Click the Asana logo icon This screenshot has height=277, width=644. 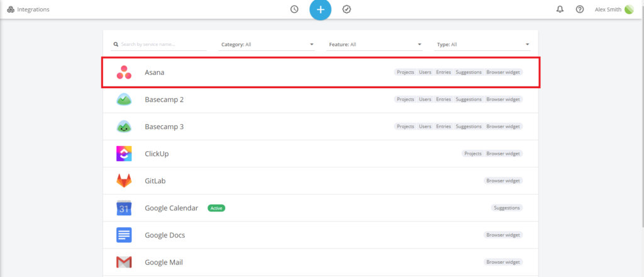124,72
